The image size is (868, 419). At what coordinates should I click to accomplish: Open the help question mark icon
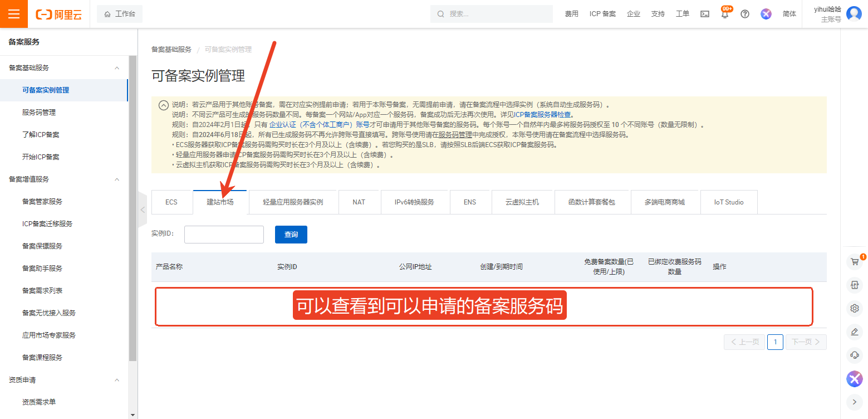[745, 14]
